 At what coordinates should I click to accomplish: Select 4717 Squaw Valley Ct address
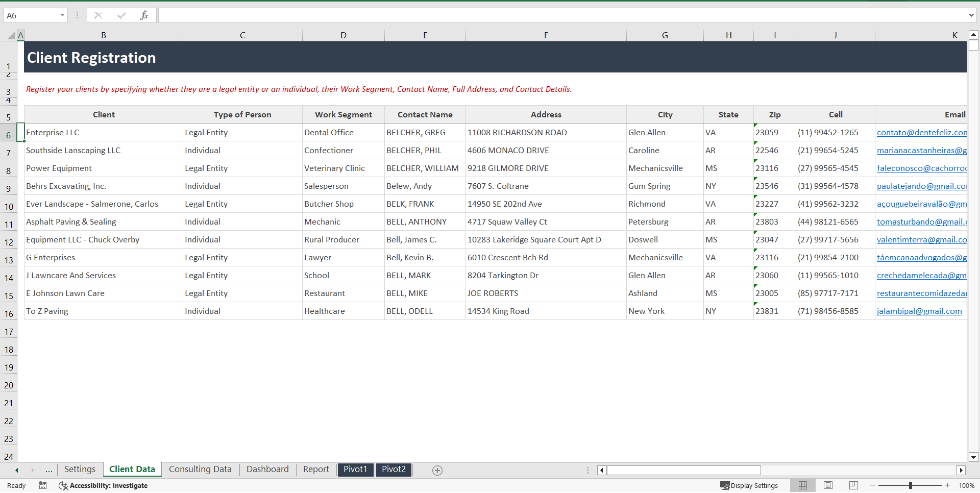pos(546,222)
